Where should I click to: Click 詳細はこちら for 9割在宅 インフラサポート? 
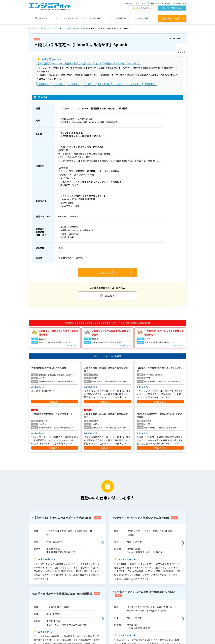55,448
